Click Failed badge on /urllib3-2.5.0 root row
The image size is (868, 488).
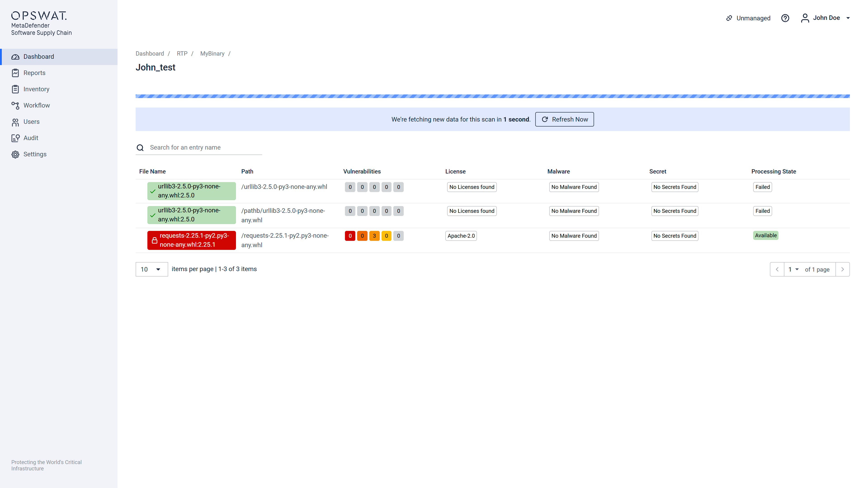[x=762, y=187]
